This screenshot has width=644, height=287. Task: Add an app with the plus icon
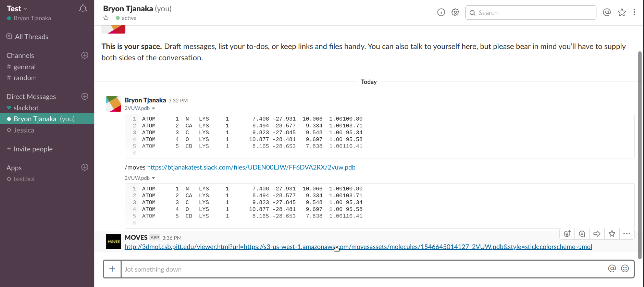[85, 167]
